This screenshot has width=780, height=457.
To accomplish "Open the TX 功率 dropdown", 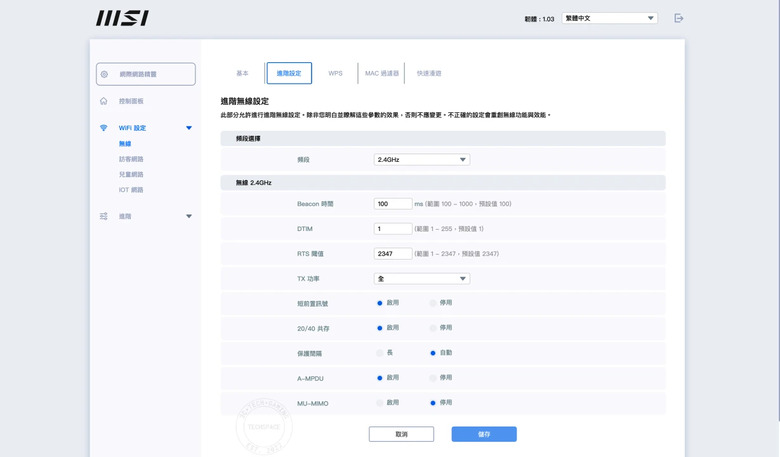I will point(422,278).
